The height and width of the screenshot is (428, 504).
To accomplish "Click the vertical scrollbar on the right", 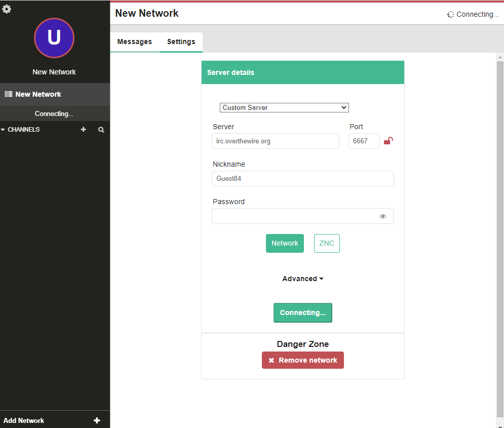I will (500, 240).
